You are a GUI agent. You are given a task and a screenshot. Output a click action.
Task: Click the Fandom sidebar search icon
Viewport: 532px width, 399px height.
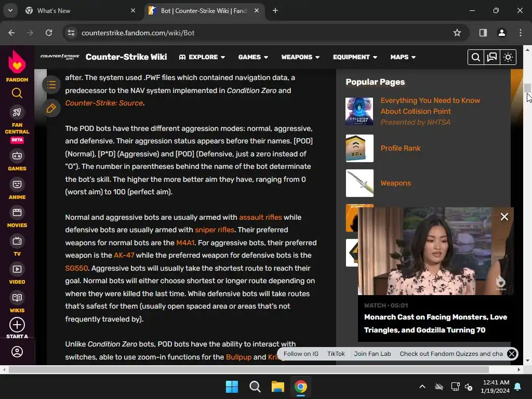tap(17, 93)
